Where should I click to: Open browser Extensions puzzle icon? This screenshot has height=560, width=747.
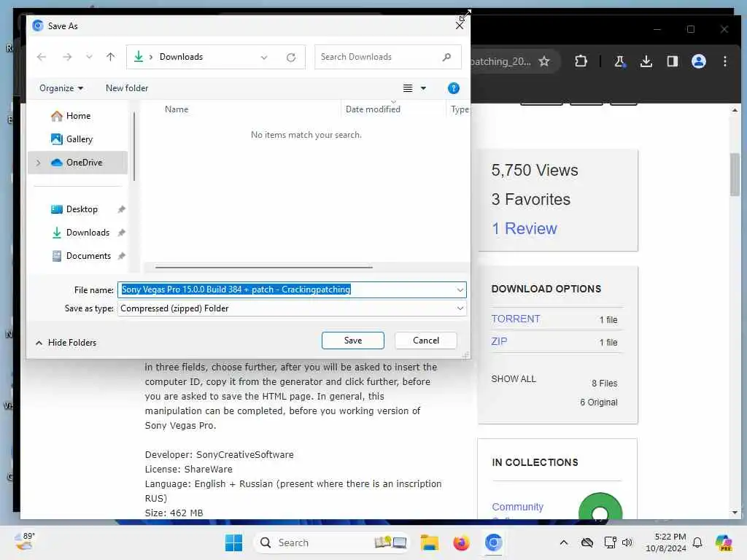coord(581,61)
